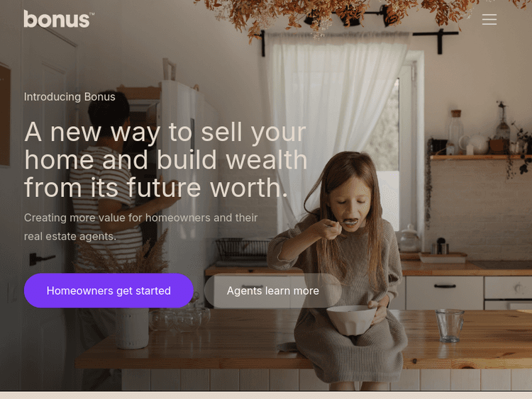This screenshot has width=532, height=399.
Task: Start as homeowner using purple button
Action: pos(109,291)
